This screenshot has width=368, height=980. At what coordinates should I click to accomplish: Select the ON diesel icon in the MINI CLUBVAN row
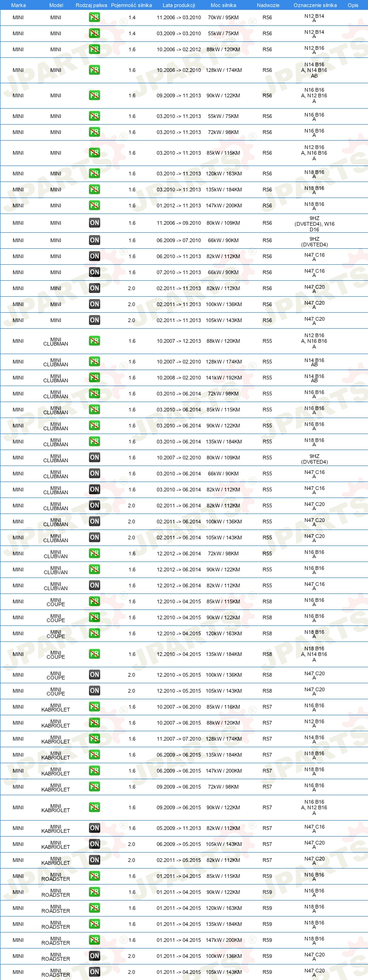coord(95,585)
